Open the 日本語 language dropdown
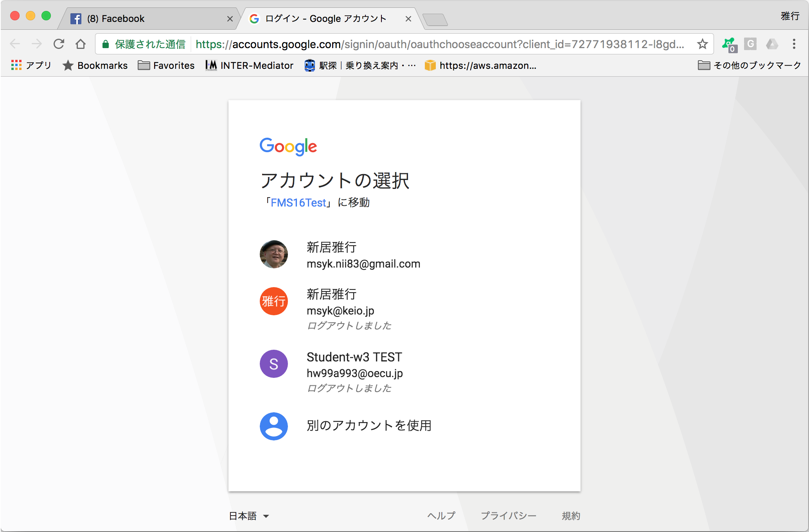This screenshot has height=532, width=809. pos(249,516)
